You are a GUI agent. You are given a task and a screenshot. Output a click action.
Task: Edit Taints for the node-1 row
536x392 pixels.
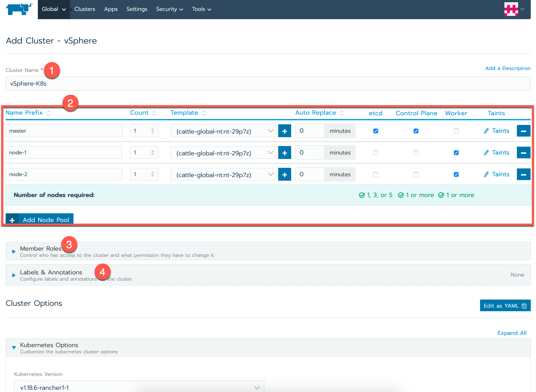pyautogui.click(x=496, y=152)
